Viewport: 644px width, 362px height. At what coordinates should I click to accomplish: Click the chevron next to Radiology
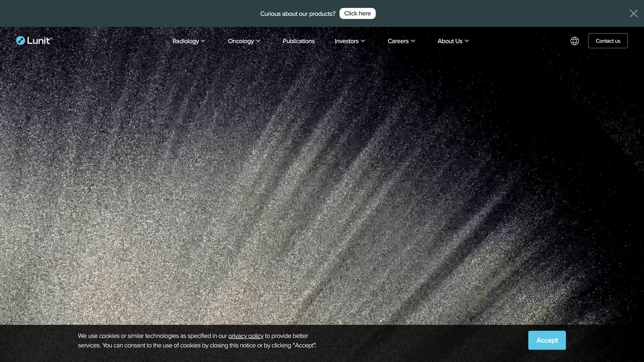[203, 41]
